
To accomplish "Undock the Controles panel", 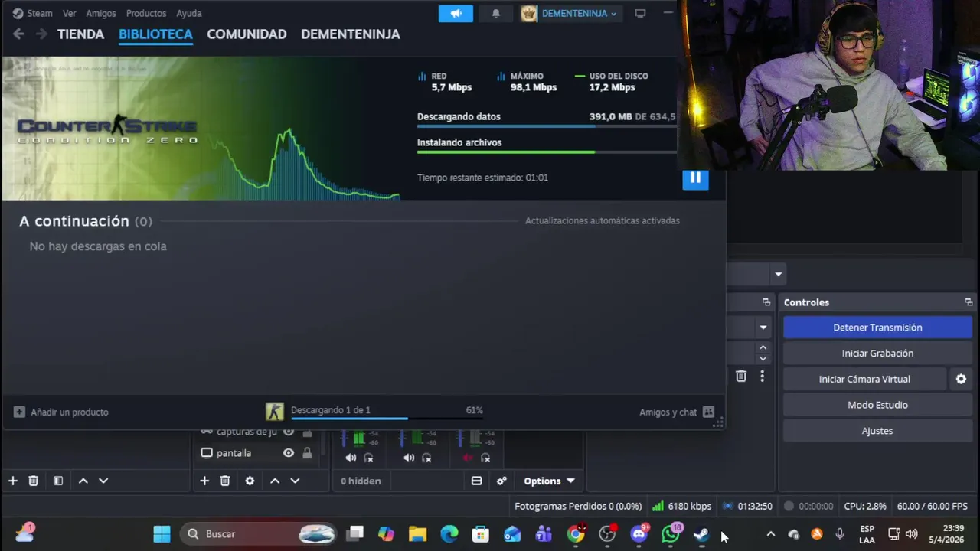I will (x=969, y=302).
